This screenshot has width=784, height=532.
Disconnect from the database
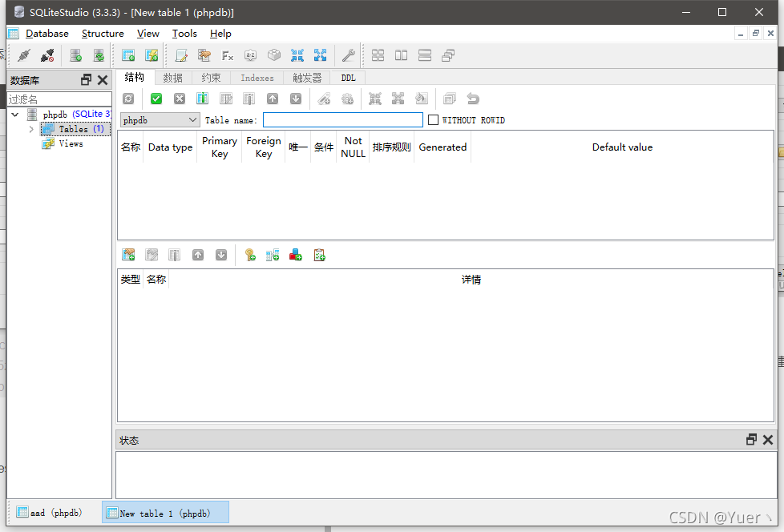[47, 55]
